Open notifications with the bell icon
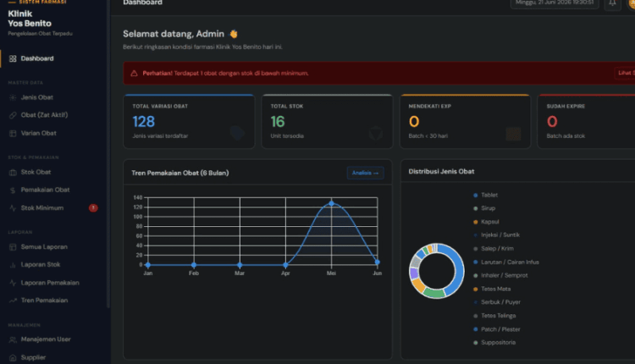This screenshot has width=635, height=364. click(x=612, y=3)
